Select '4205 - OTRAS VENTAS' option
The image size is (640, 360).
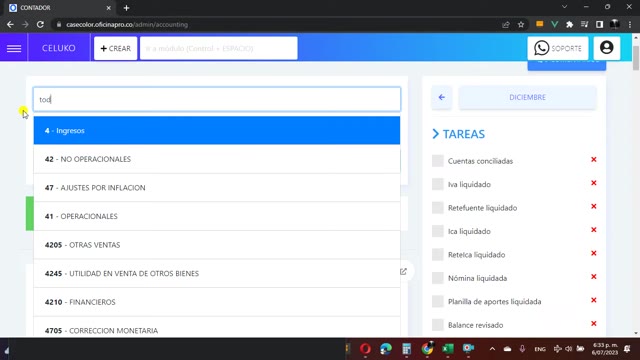tap(217, 245)
